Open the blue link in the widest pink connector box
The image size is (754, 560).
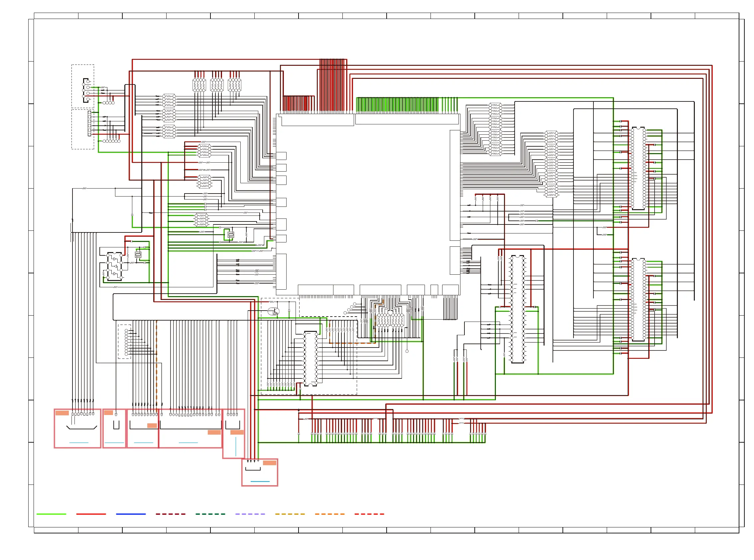click(x=188, y=443)
